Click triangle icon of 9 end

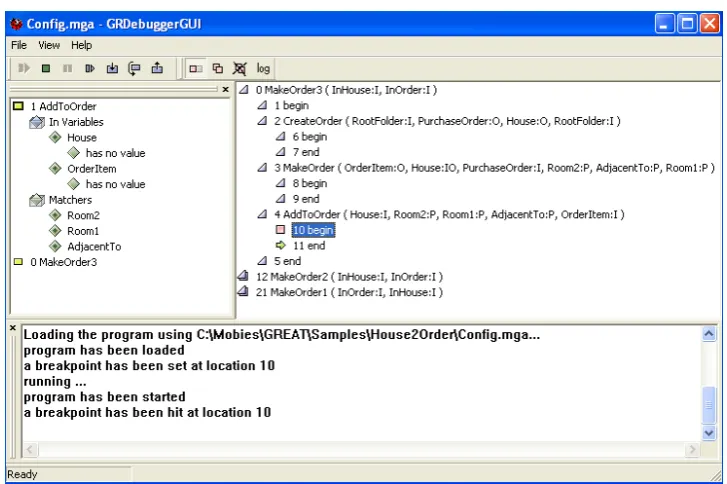[281, 199]
